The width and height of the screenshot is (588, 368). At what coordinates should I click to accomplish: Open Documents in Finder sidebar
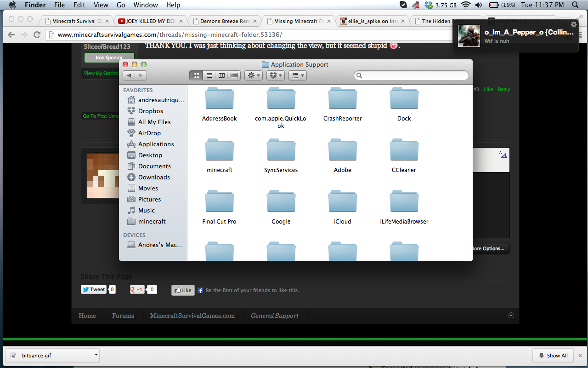[149, 166]
